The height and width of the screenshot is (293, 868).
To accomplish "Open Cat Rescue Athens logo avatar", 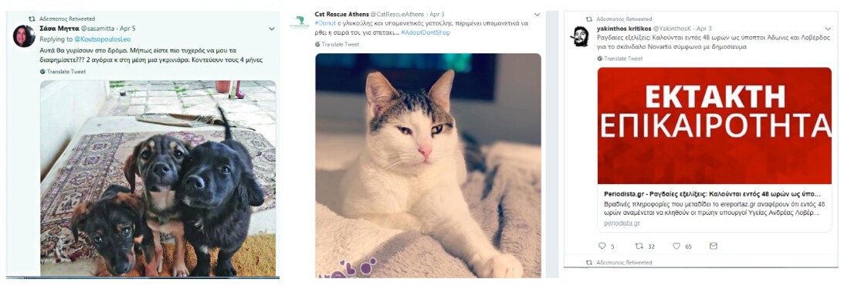I will (x=300, y=22).
